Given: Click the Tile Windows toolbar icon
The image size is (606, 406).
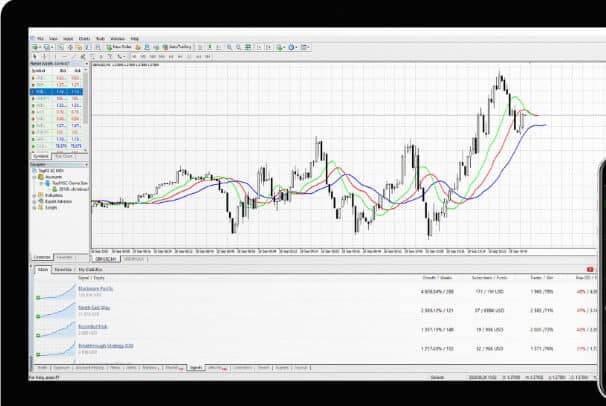Looking at the screenshot, I should click(x=248, y=47).
